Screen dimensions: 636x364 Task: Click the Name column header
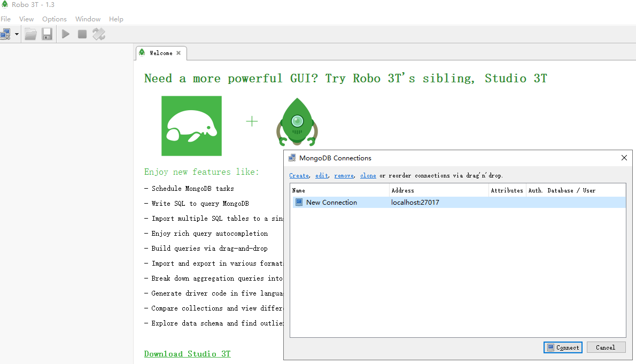[340, 190]
